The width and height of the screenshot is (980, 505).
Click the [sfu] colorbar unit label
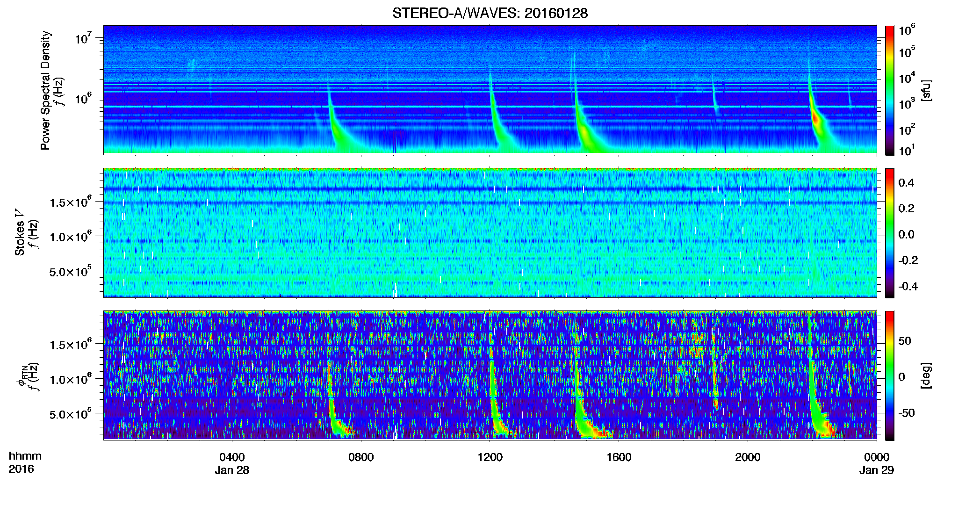click(926, 90)
